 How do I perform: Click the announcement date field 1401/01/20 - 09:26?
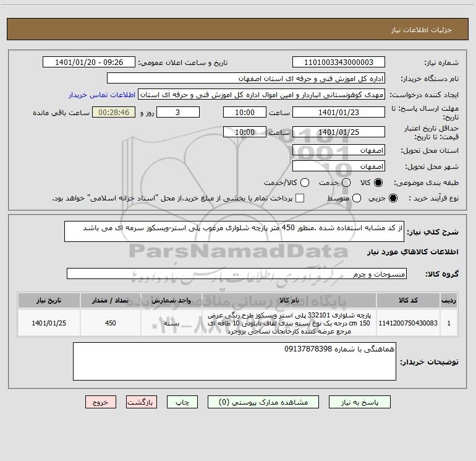tap(89, 62)
